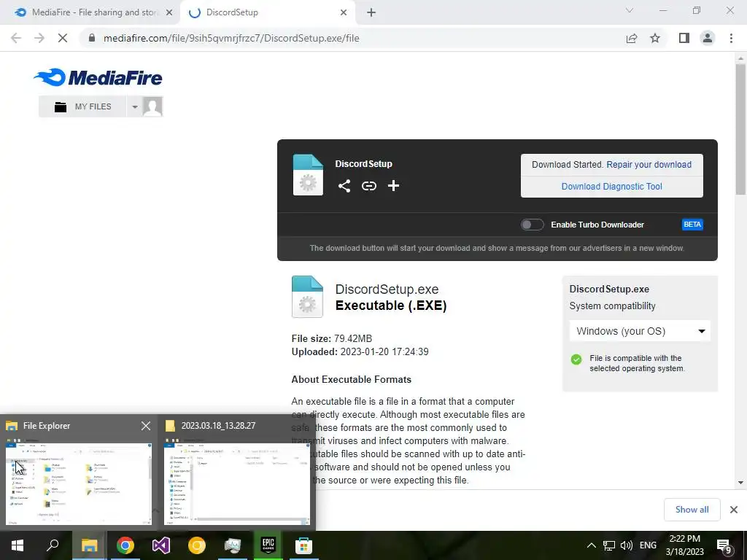The width and height of the screenshot is (747, 560).
Task: Close the downloads bar
Action: pyautogui.click(x=734, y=510)
